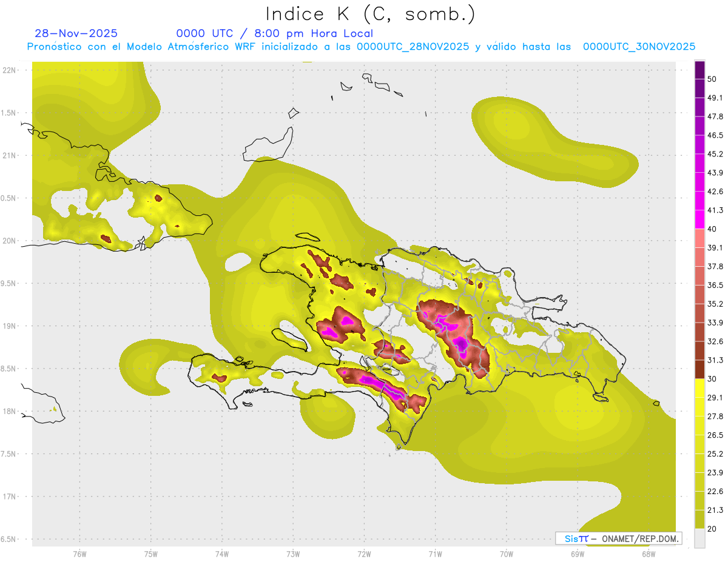Click the colorbar label '30'
The height and width of the screenshot is (562, 728).
click(x=712, y=379)
